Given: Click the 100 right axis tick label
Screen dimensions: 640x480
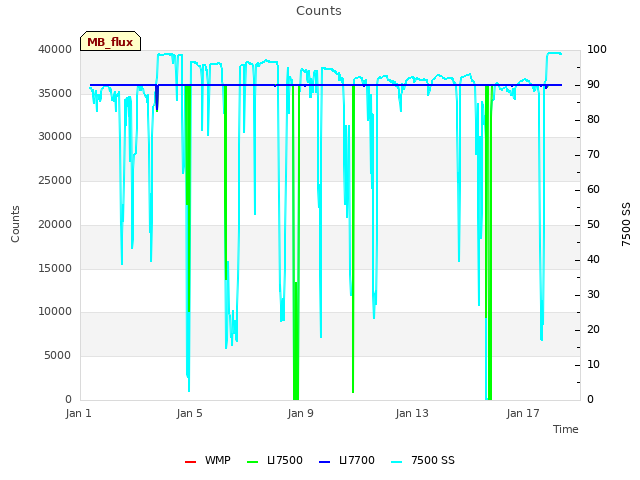Looking at the screenshot, I should [597, 49].
